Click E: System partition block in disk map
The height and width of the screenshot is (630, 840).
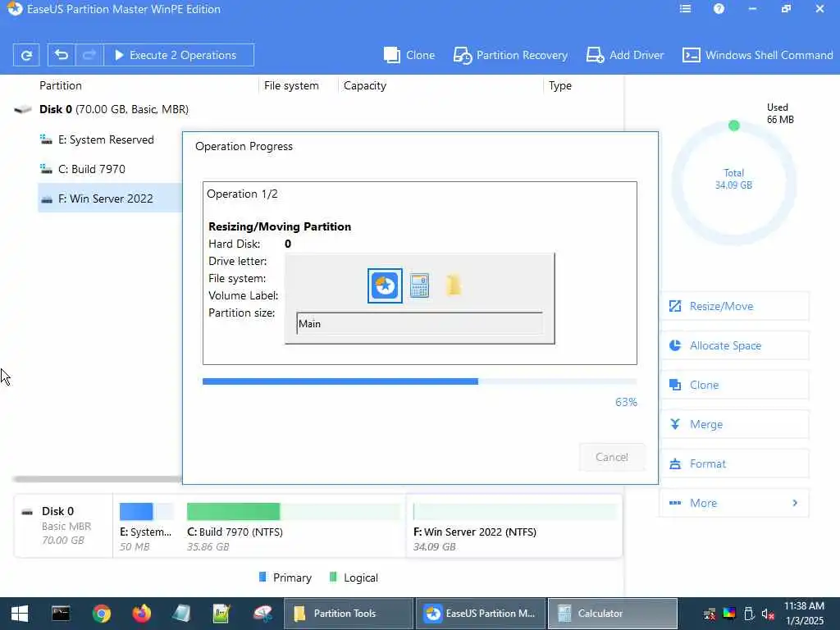click(146, 527)
